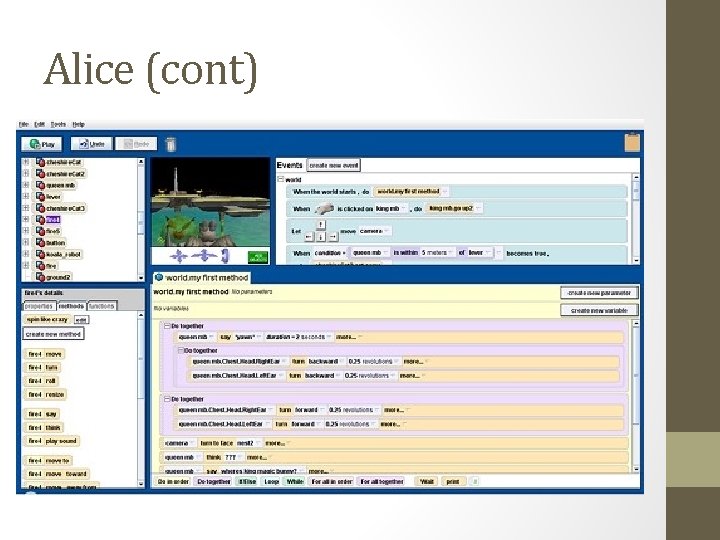The height and width of the screenshot is (540, 720).
Task: Click the fire4 say method tile
Action: tap(42, 414)
